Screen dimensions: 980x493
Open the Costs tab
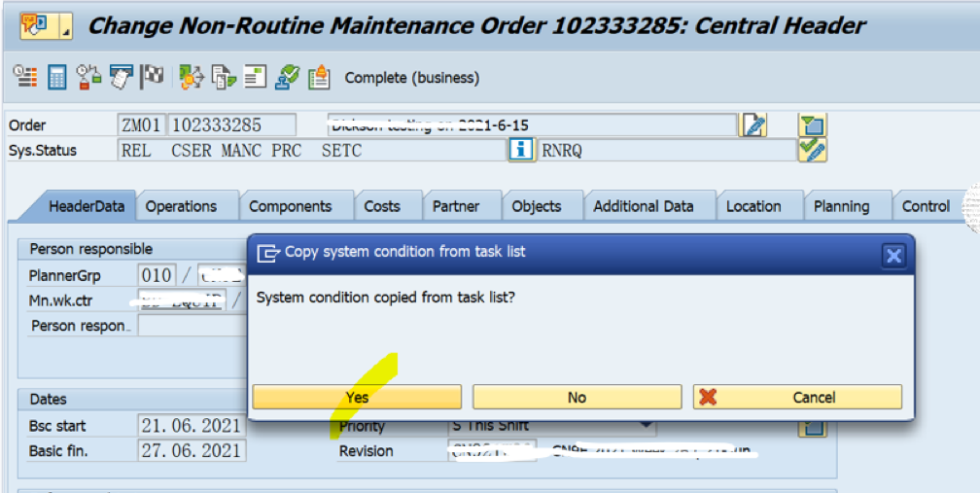(382, 207)
